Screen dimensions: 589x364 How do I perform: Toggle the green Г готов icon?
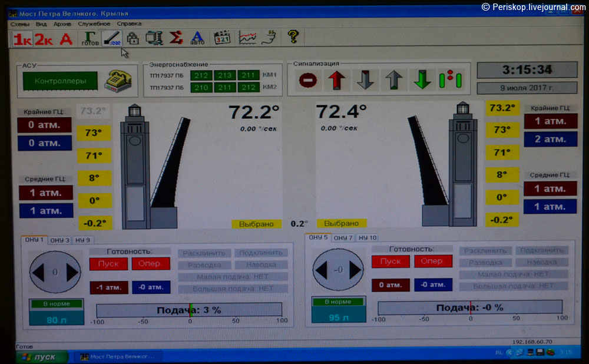tap(90, 38)
